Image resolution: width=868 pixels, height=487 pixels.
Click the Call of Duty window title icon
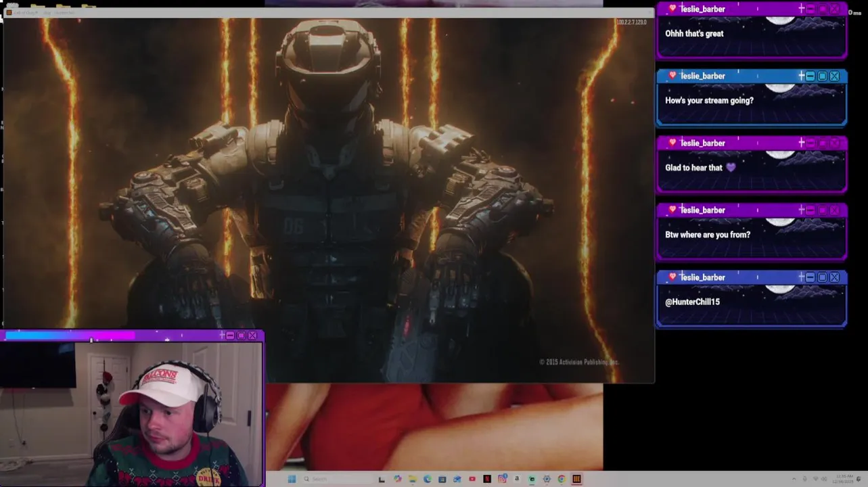(9, 12)
